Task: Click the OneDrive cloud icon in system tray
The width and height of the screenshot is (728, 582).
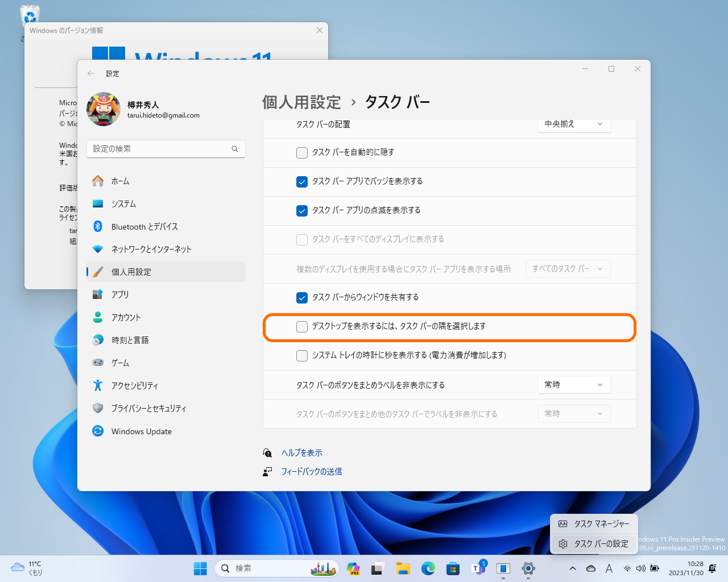Action: (x=590, y=568)
